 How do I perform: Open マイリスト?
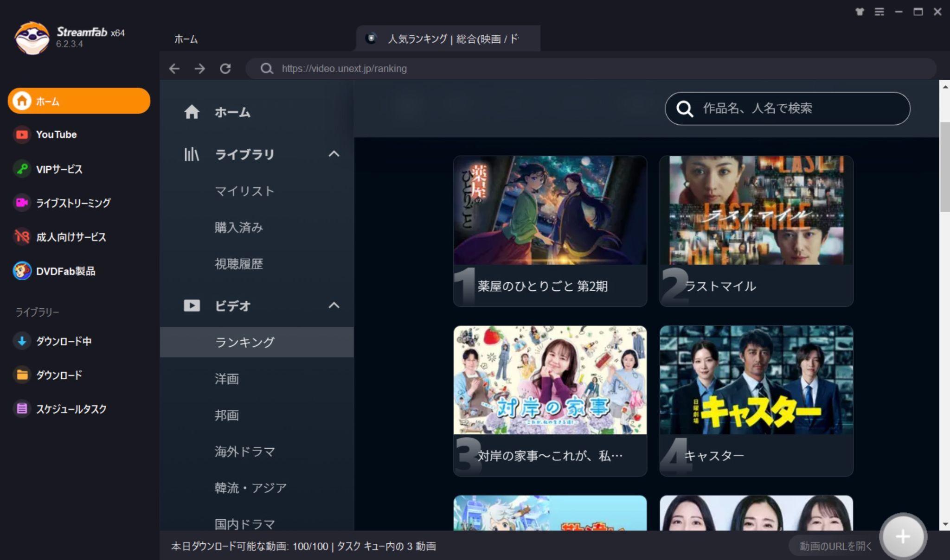pyautogui.click(x=244, y=191)
